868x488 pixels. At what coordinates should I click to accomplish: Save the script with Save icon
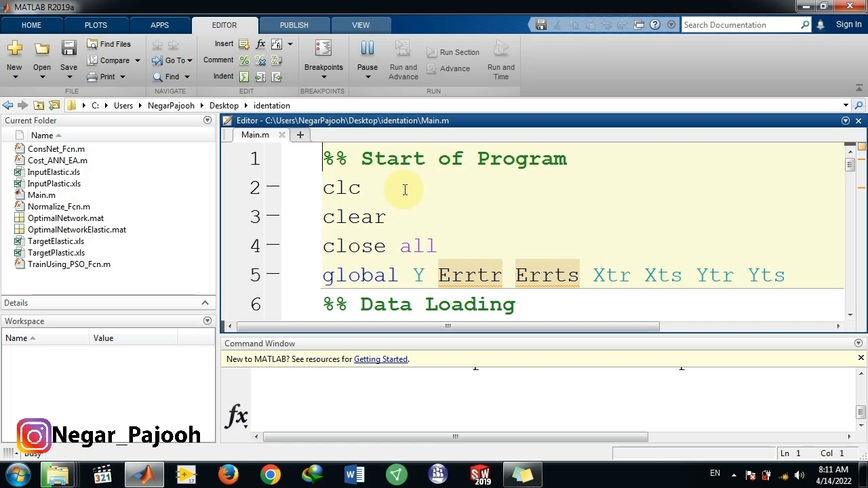[68, 49]
